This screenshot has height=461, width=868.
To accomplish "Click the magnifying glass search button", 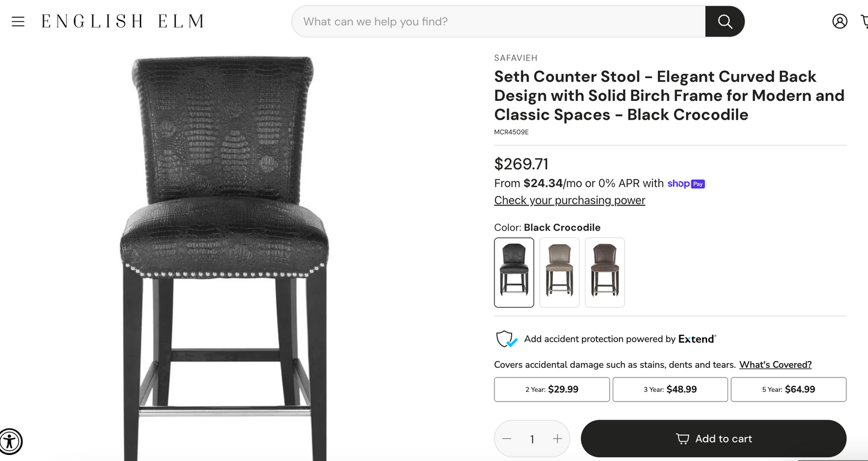I will (724, 22).
